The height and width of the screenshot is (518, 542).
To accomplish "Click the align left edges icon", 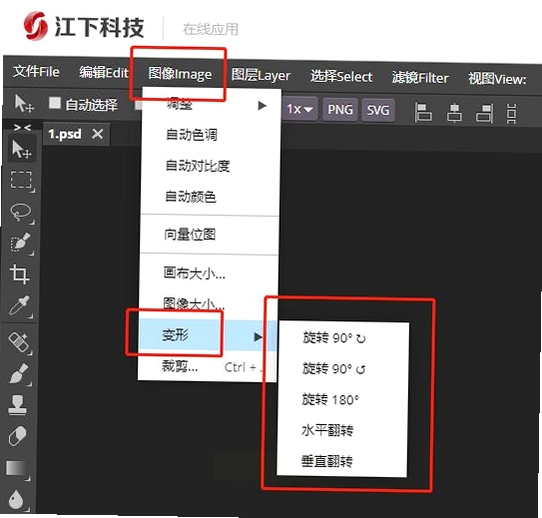I will (423, 112).
